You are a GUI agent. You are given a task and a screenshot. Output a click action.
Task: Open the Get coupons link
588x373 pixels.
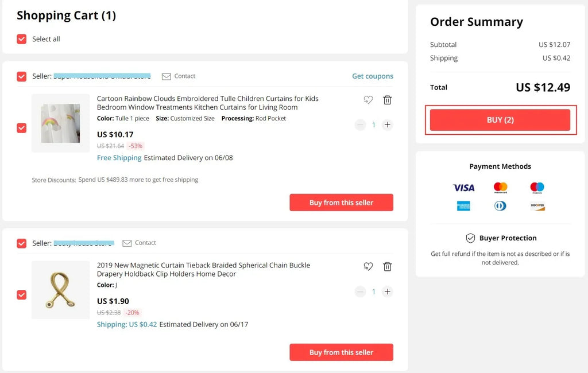coord(373,76)
